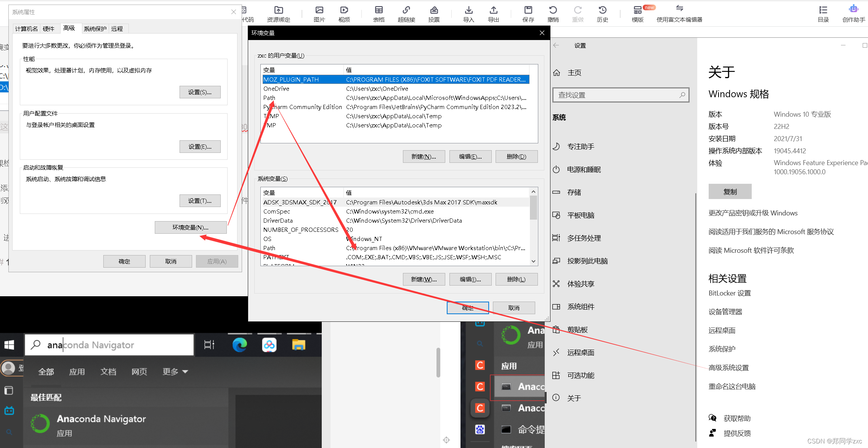Open the 模版 template icon
The height and width of the screenshot is (448, 868).
(638, 14)
